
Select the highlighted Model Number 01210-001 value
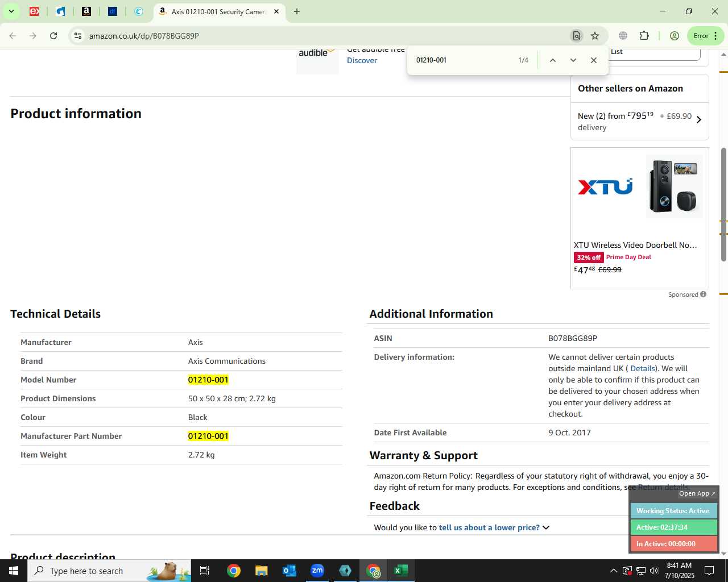click(x=208, y=380)
